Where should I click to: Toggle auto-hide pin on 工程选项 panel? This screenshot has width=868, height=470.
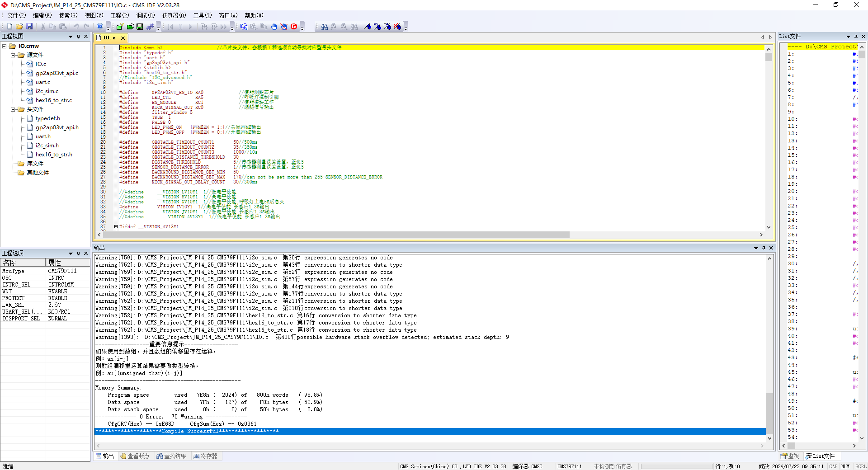point(78,253)
